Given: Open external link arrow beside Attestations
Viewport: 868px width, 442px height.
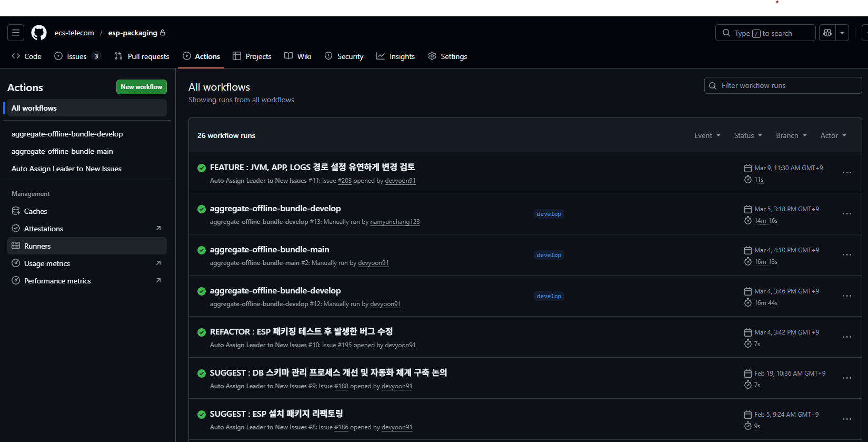Looking at the screenshot, I should [158, 228].
